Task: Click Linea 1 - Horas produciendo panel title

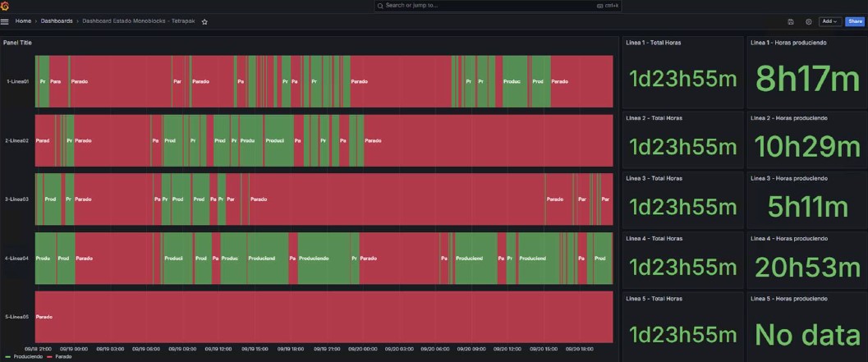Action: pyautogui.click(x=789, y=43)
